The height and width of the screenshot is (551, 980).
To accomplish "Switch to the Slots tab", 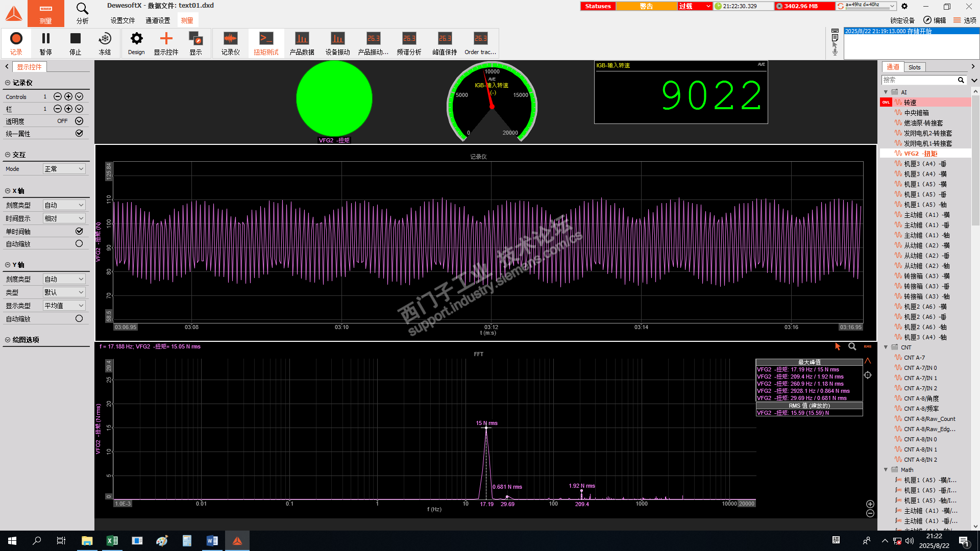I will [914, 67].
